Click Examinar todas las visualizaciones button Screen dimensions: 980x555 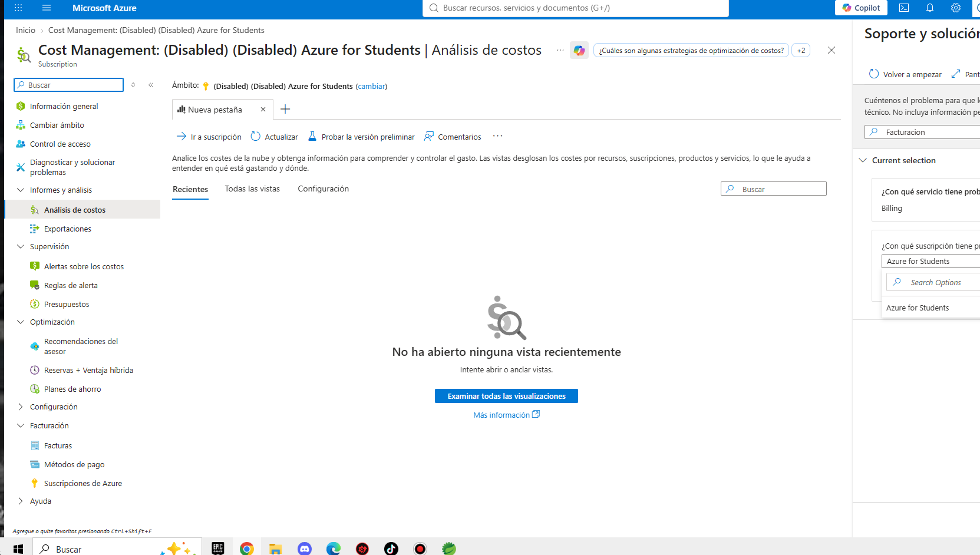[x=506, y=396]
